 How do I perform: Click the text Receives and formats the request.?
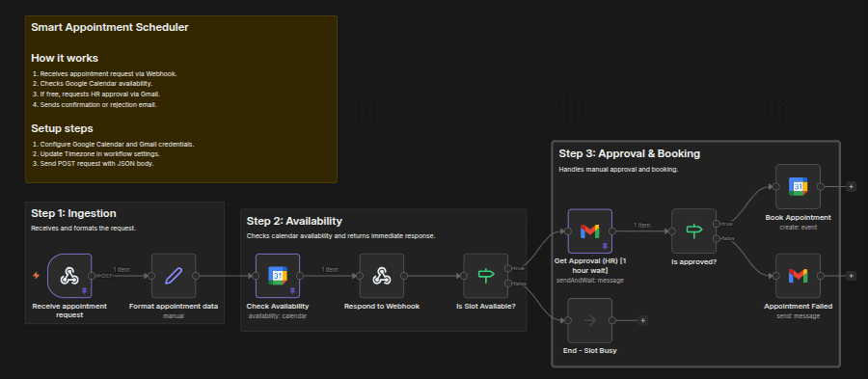84,229
